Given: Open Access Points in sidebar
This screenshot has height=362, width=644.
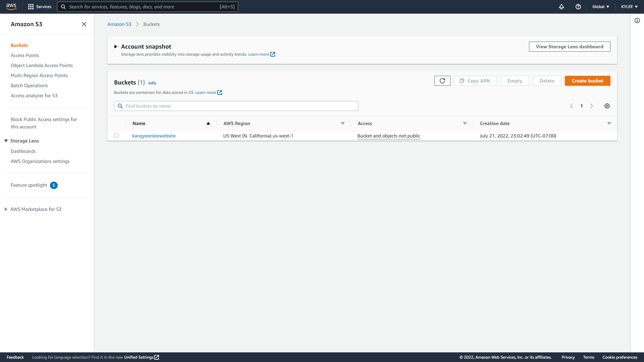Looking at the screenshot, I should tap(25, 55).
